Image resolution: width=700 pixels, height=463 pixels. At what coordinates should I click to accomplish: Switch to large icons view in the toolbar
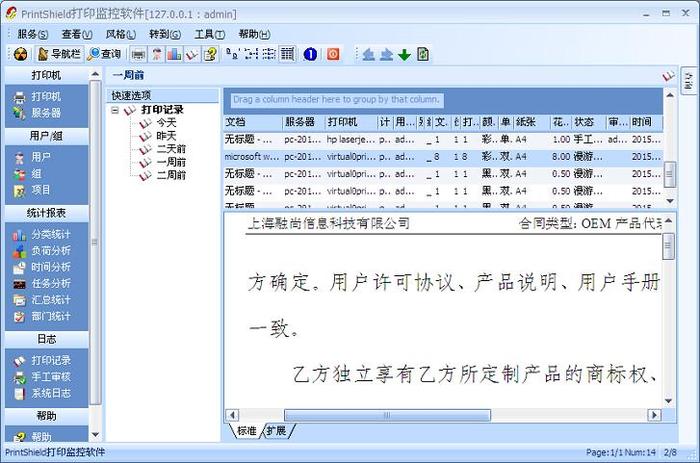[x=232, y=54]
